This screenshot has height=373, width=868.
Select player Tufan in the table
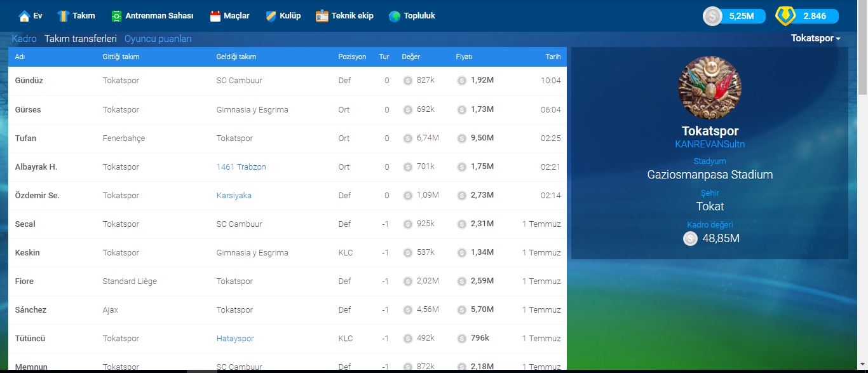coord(25,138)
